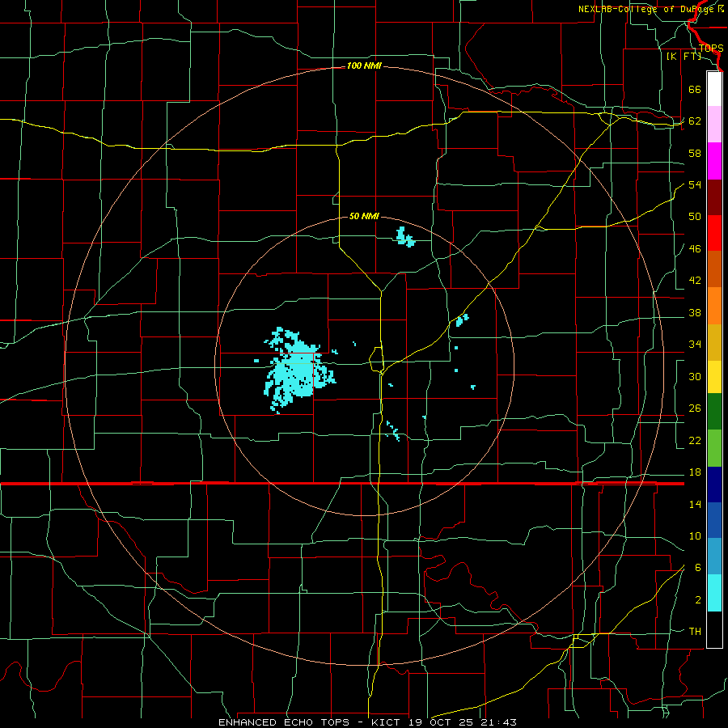Select the dark green legend swatch

click(714, 412)
